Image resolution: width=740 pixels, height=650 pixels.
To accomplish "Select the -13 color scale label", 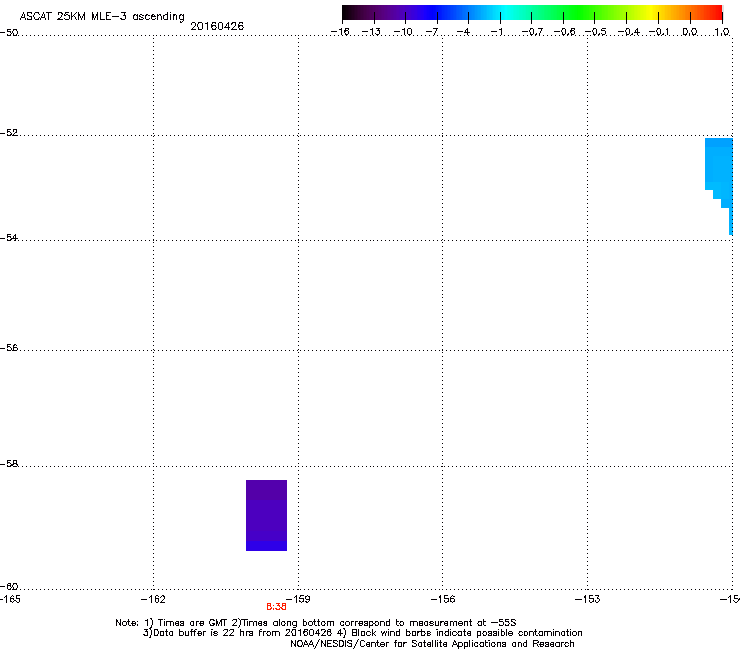I will (371, 32).
